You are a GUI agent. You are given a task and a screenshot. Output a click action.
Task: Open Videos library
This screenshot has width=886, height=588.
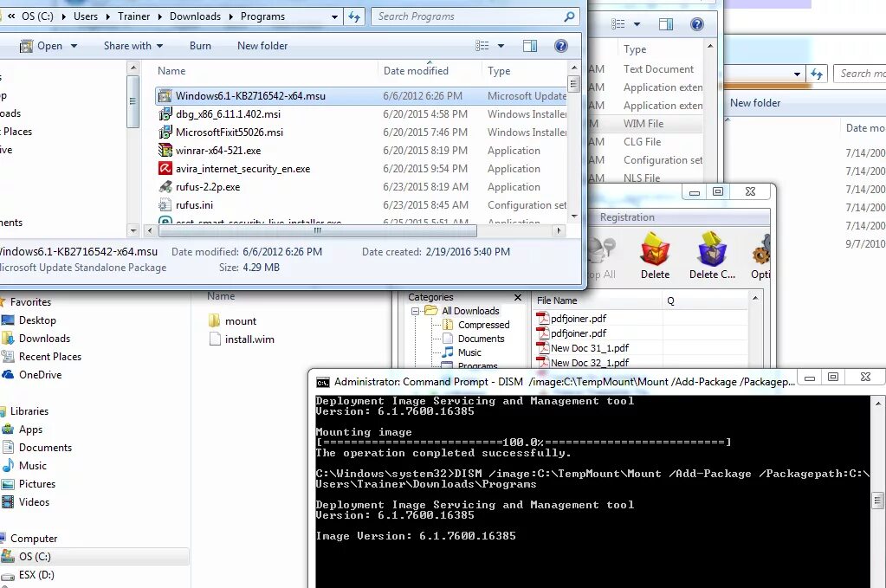pyautogui.click(x=34, y=501)
